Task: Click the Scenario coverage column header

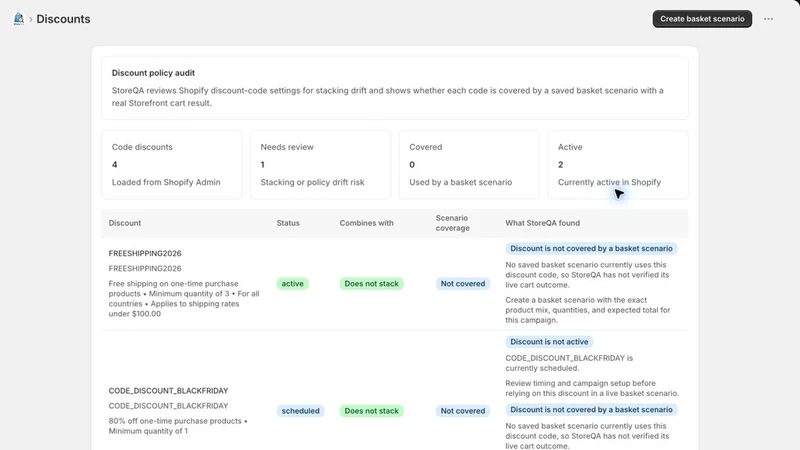Action: click(453, 223)
